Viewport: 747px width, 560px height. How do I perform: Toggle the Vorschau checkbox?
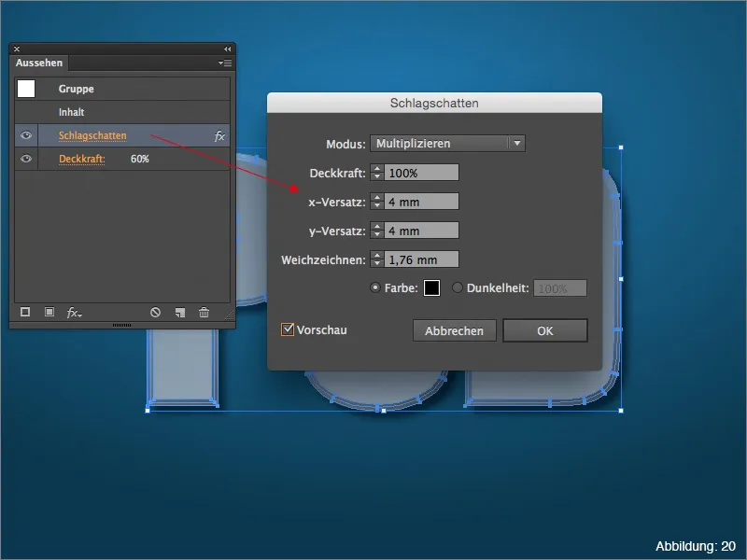pos(288,329)
